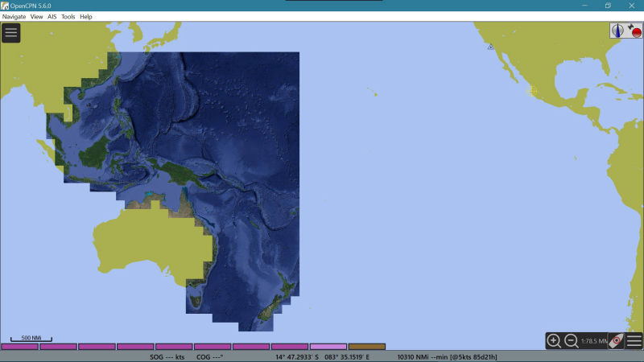
Task: Open the main toolbar hamburger menu
Action: pyautogui.click(x=11, y=33)
